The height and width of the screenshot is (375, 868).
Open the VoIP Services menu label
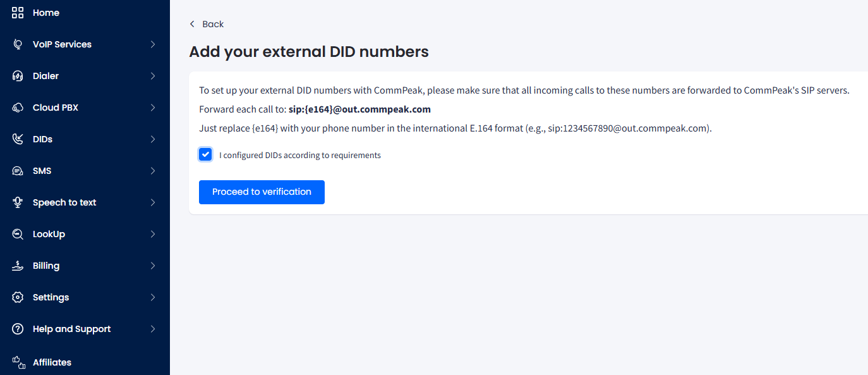click(x=62, y=44)
